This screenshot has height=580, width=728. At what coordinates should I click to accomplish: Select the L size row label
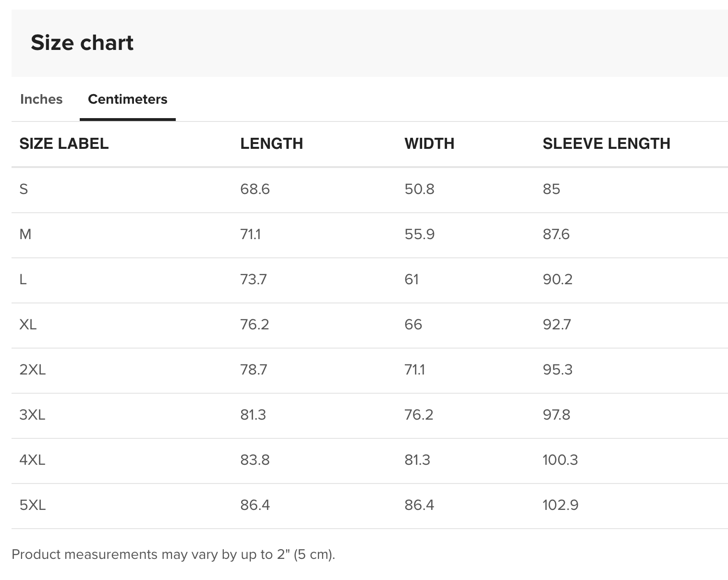tap(23, 279)
